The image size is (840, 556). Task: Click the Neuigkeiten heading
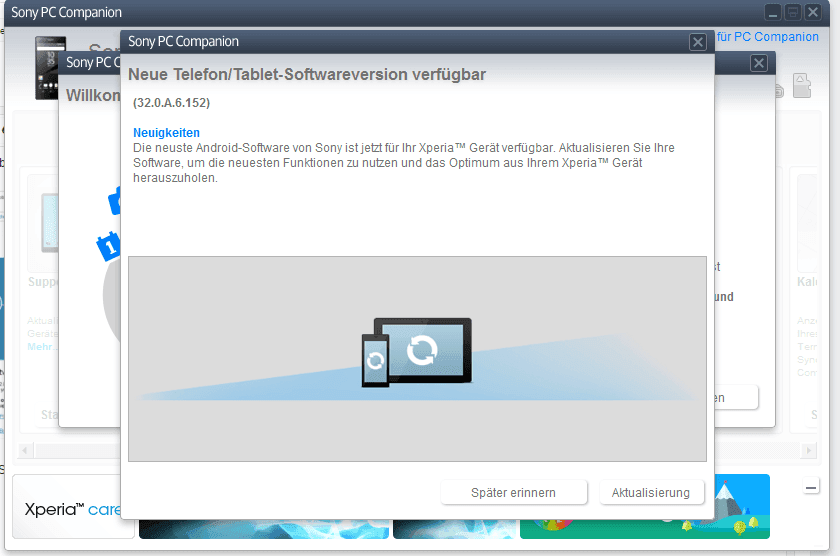[x=166, y=132]
